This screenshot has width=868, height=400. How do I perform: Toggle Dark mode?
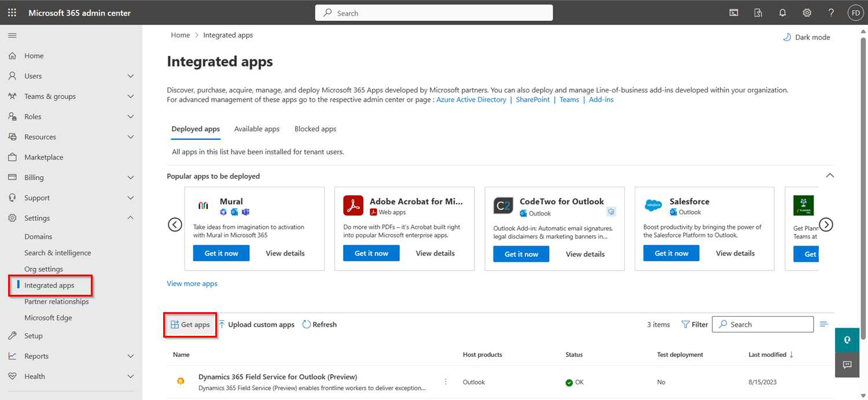pos(806,37)
